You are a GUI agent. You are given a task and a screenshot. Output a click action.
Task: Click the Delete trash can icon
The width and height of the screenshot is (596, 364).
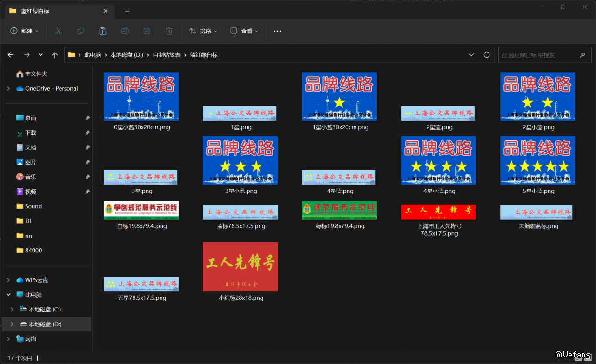tap(169, 31)
